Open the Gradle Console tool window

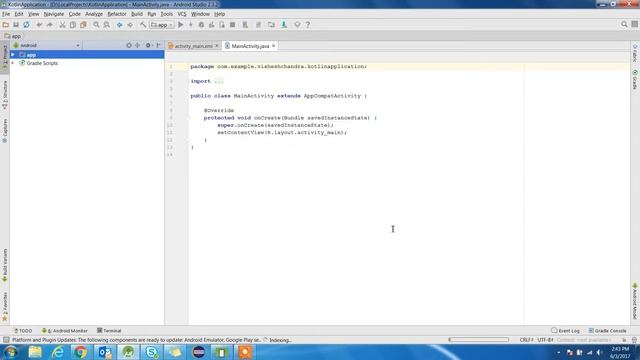pos(607,331)
